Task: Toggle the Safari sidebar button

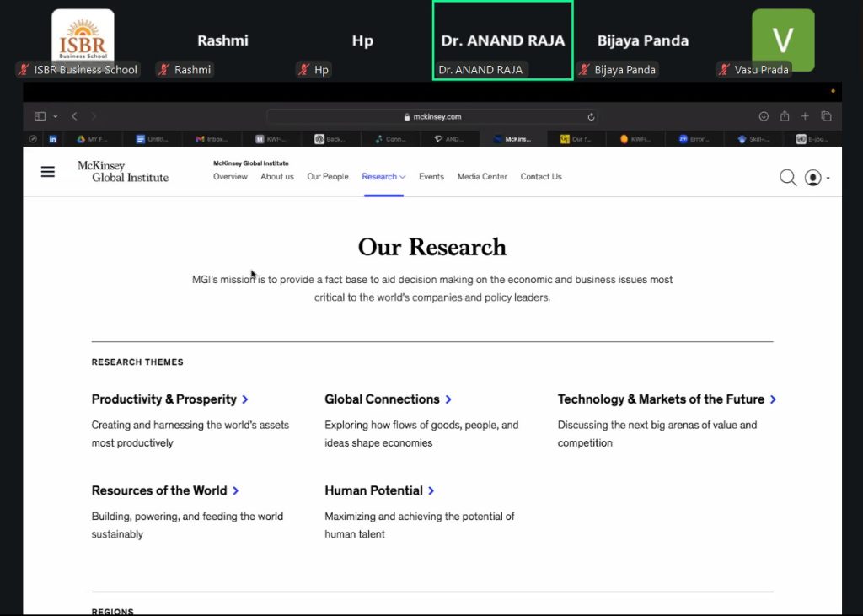Action: click(x=40, y=116)
